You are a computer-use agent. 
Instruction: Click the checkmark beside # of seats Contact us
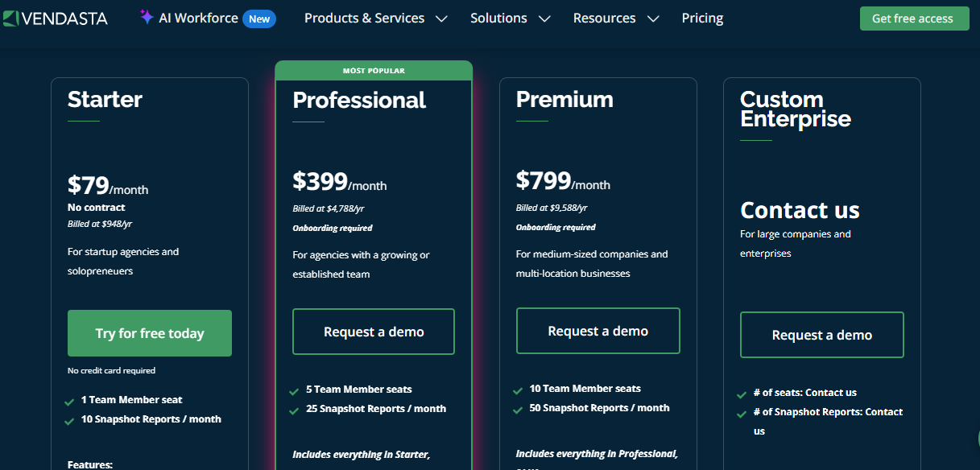pos(742,393)
